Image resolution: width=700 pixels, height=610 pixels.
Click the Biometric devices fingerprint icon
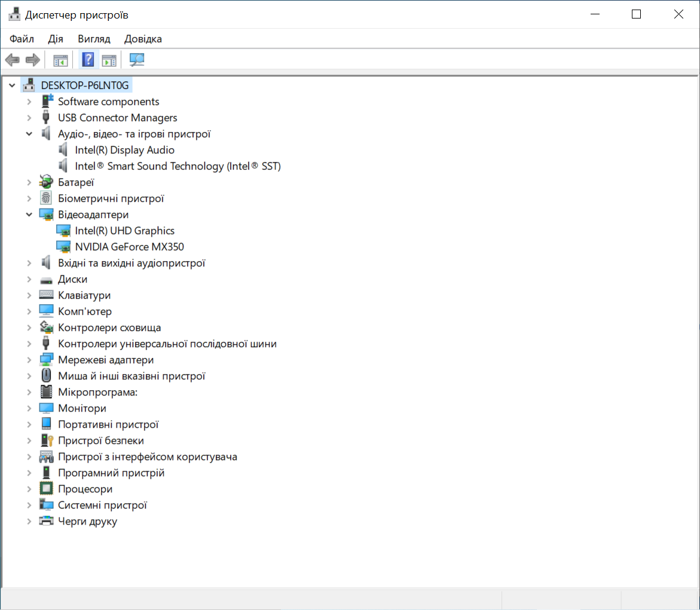(x=46, y=198)
